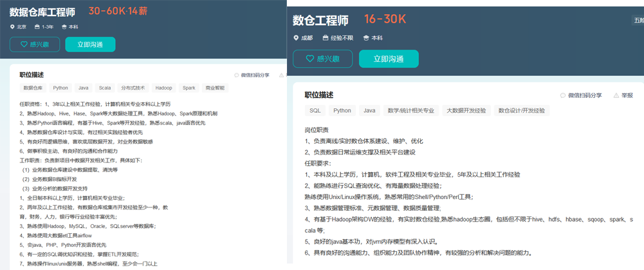
Task: Select the 商业智能 skill tag
Action: [x=216, y=88]
